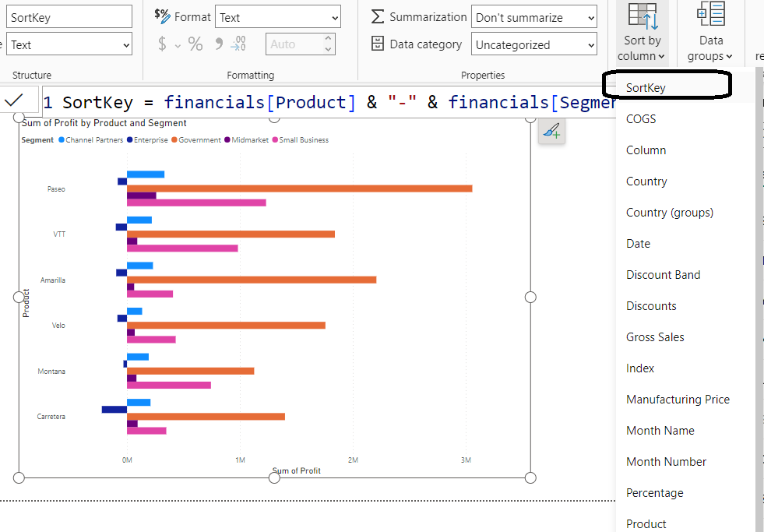
Task: Click the chart's bottom-center resize handle
Action: [274, 478]
